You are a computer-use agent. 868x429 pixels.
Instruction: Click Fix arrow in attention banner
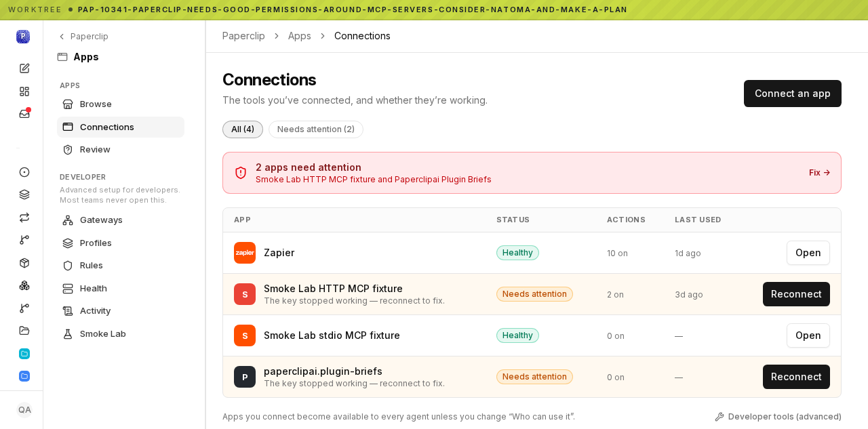tap(819, 173)
